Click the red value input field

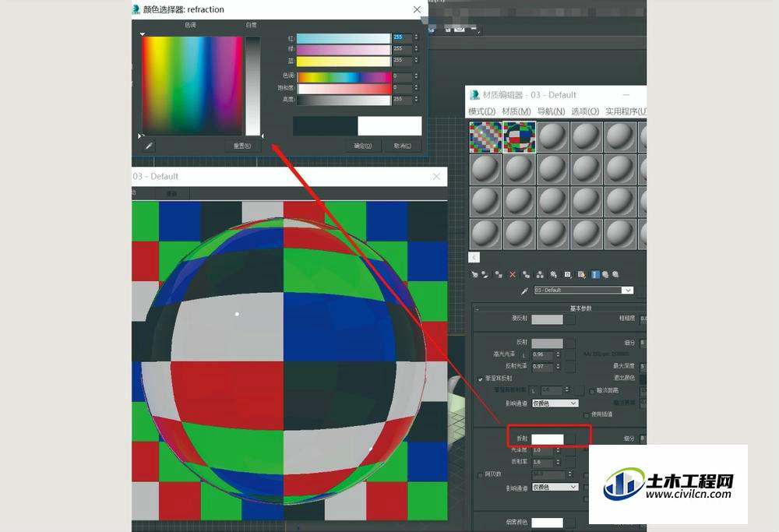(x=403, y=37)
